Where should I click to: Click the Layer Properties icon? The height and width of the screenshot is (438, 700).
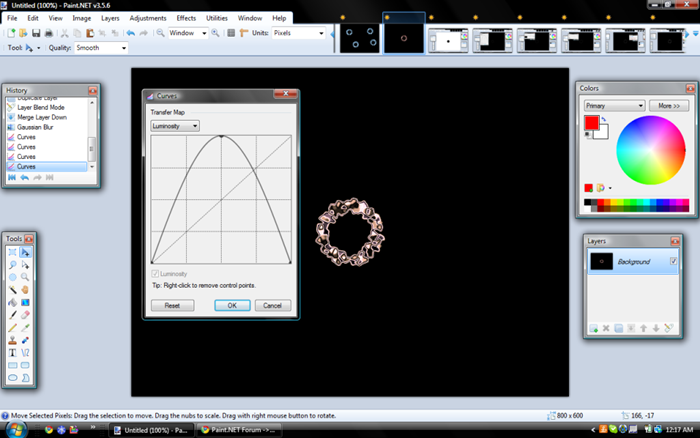(x=668, y=328)
